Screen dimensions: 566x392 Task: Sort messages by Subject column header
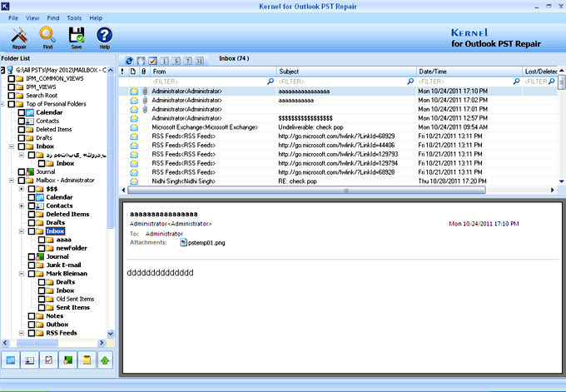coord(346,72)
